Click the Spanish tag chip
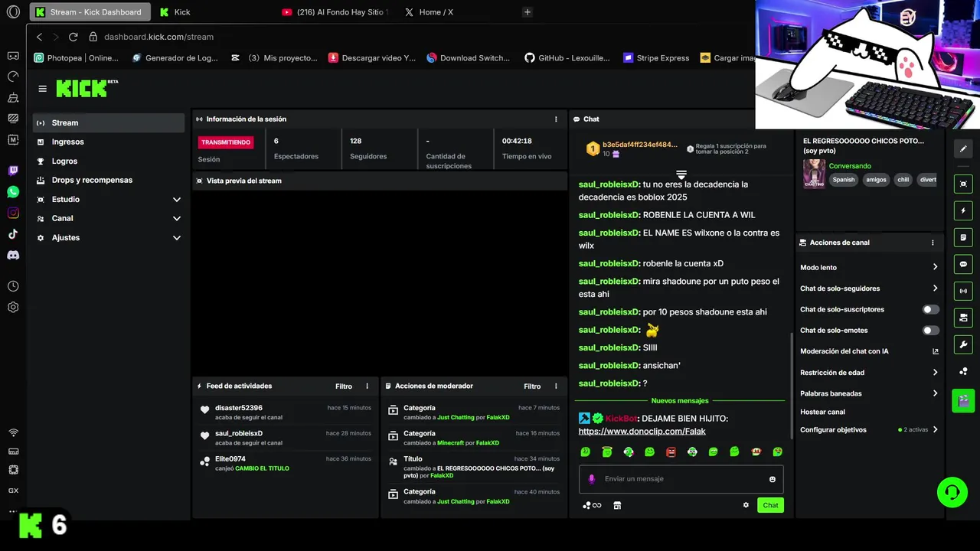 pos(844,180)
